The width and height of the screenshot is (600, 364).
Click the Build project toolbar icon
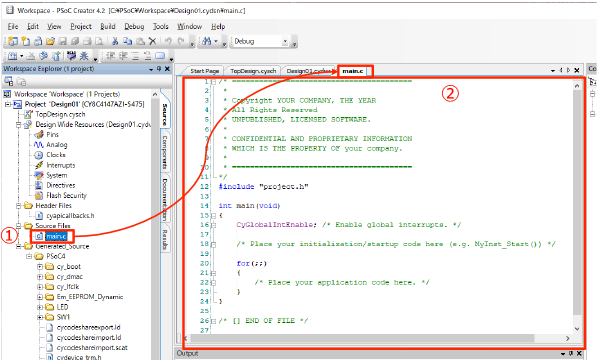click(12, 56)
